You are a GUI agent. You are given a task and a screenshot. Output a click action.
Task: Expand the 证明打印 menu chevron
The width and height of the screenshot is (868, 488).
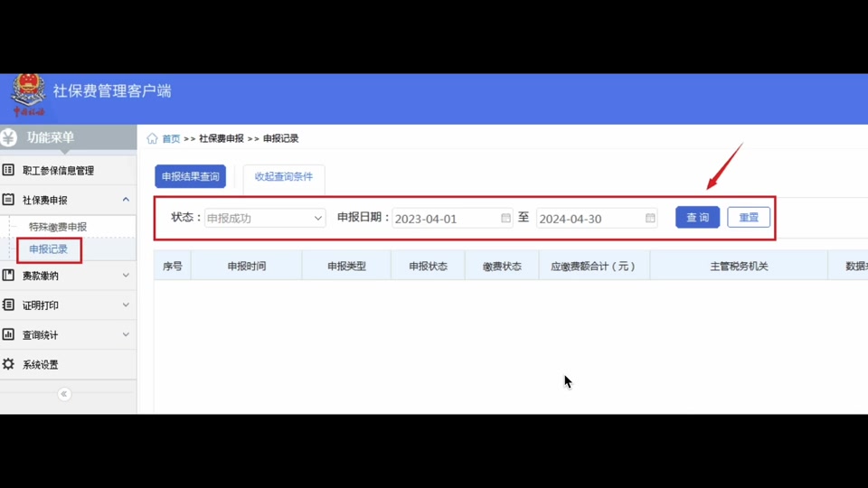pyautogui.click(x=126, y=305)
